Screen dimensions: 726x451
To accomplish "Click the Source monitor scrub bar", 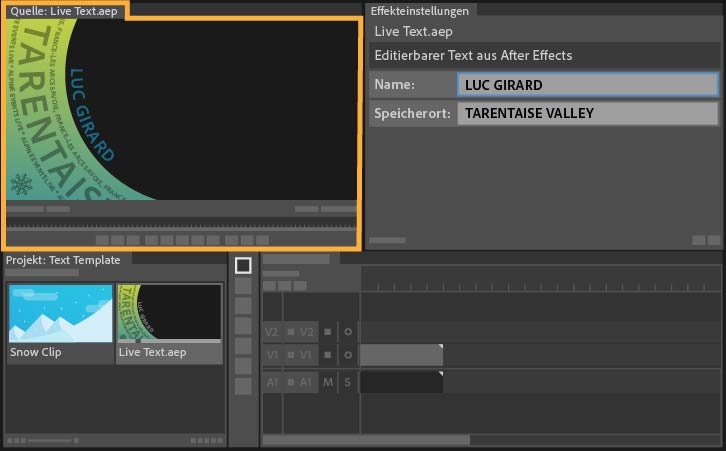I will 182,227.
